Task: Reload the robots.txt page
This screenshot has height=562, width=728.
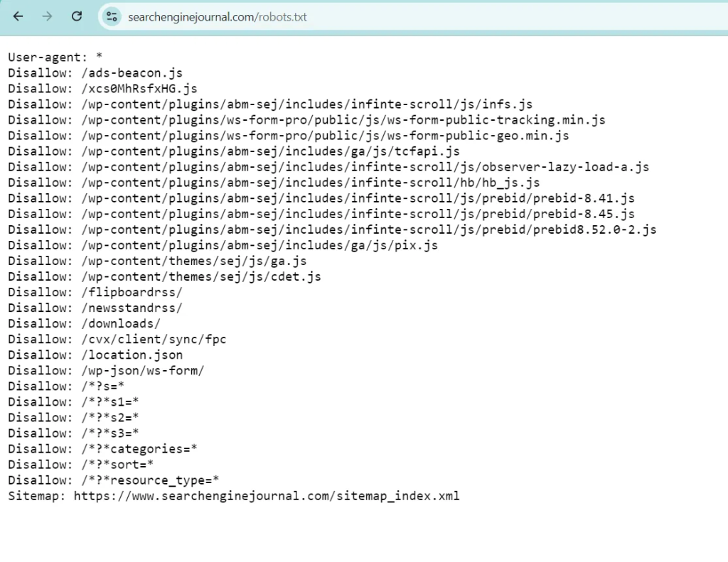Action: pyautogui.click(x=77, y=17)
